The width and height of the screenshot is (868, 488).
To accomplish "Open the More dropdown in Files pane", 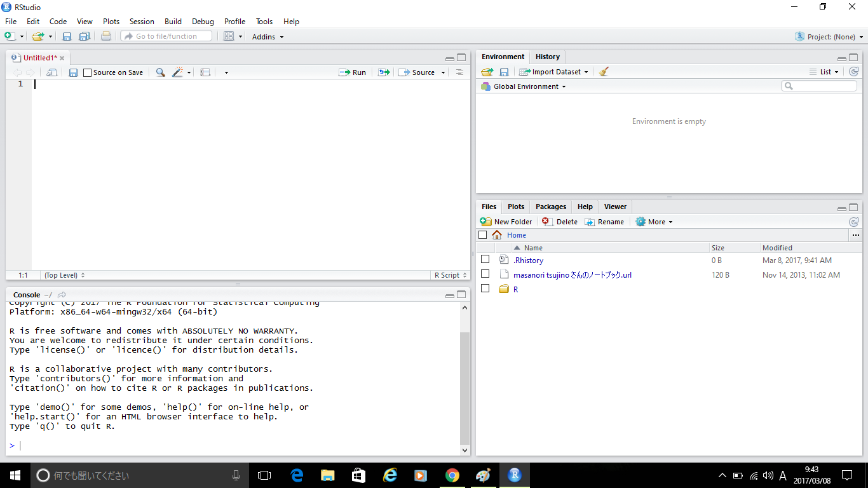I will (x=654, y=222).
